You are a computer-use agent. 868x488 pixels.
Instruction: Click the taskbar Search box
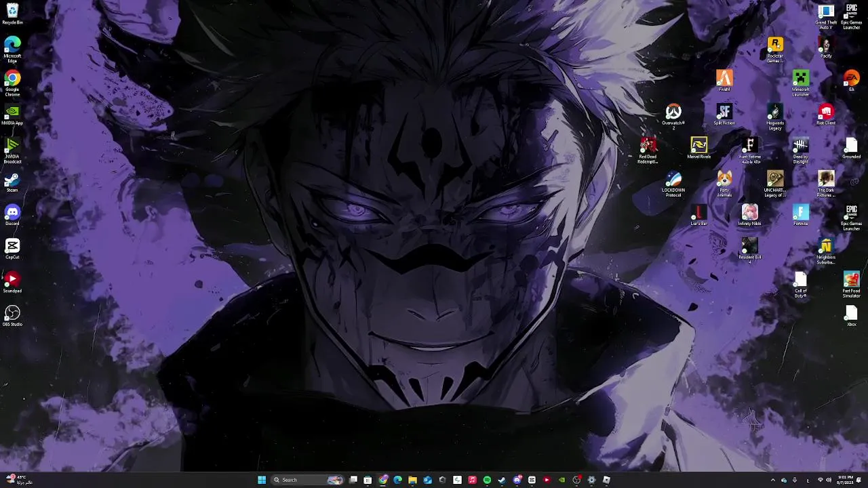pos(309,480)
